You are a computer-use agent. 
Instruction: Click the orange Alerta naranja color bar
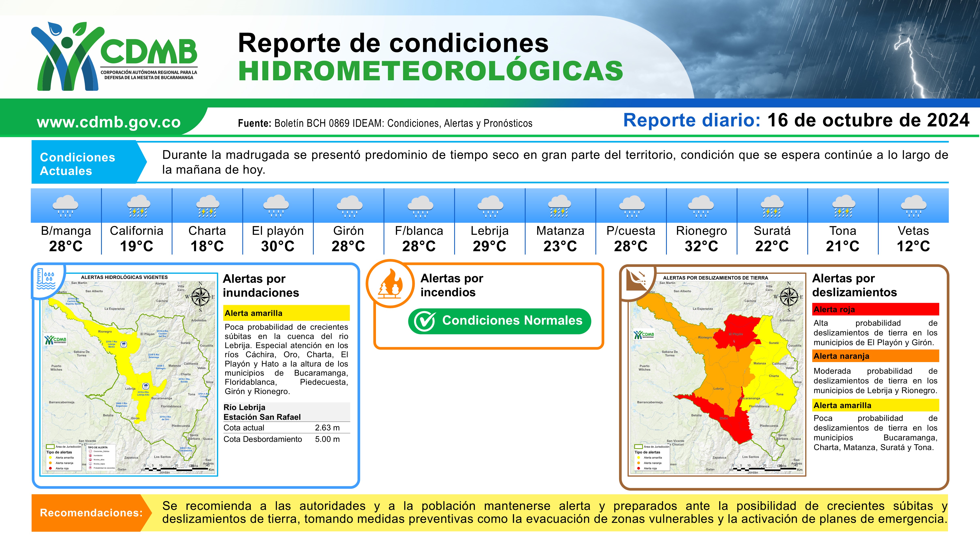(876, 356)
